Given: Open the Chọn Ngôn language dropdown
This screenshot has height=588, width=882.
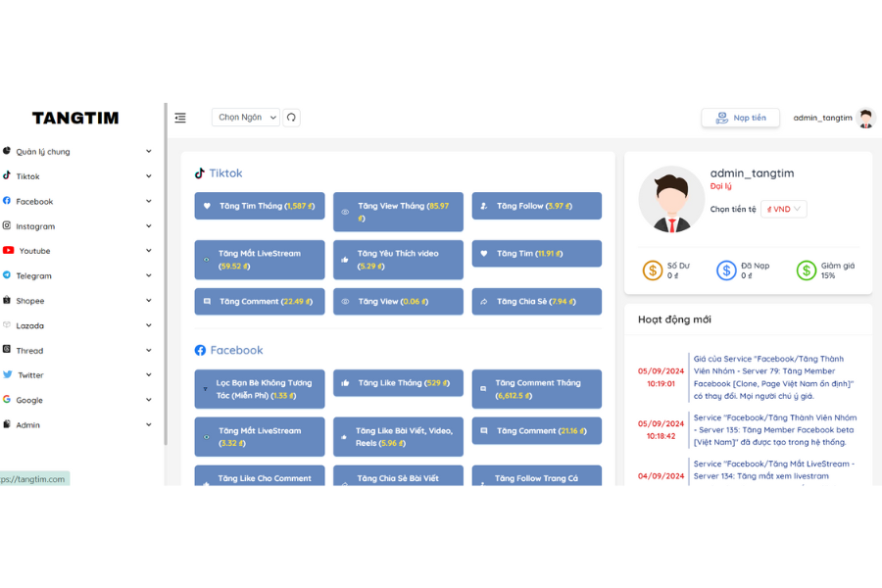Looking at the screenshot, I should pos(246,118).
